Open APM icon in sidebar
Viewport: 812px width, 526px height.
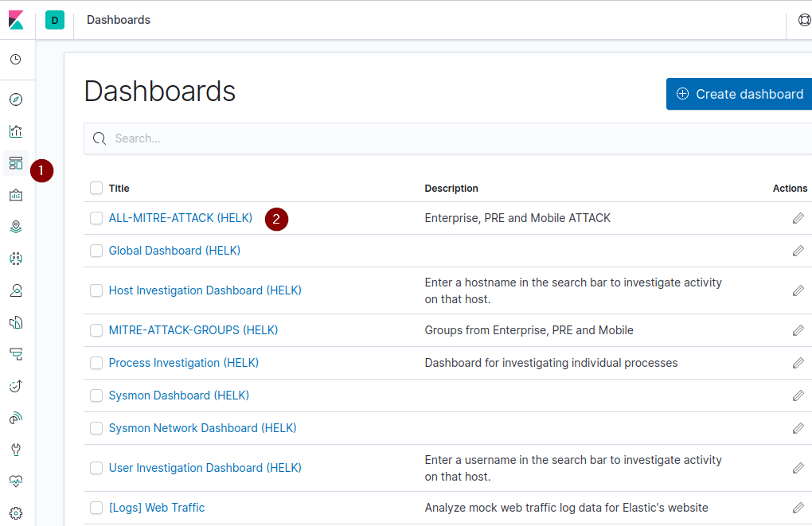[x=16, y=354]
